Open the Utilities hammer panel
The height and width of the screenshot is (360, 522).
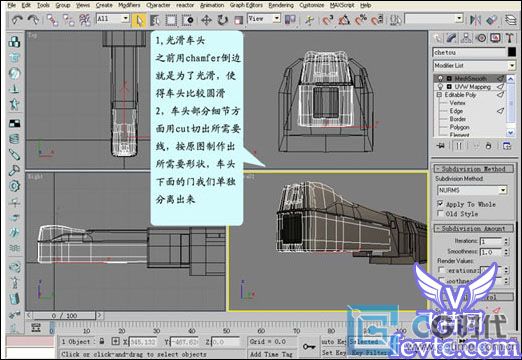pos(509,38)
